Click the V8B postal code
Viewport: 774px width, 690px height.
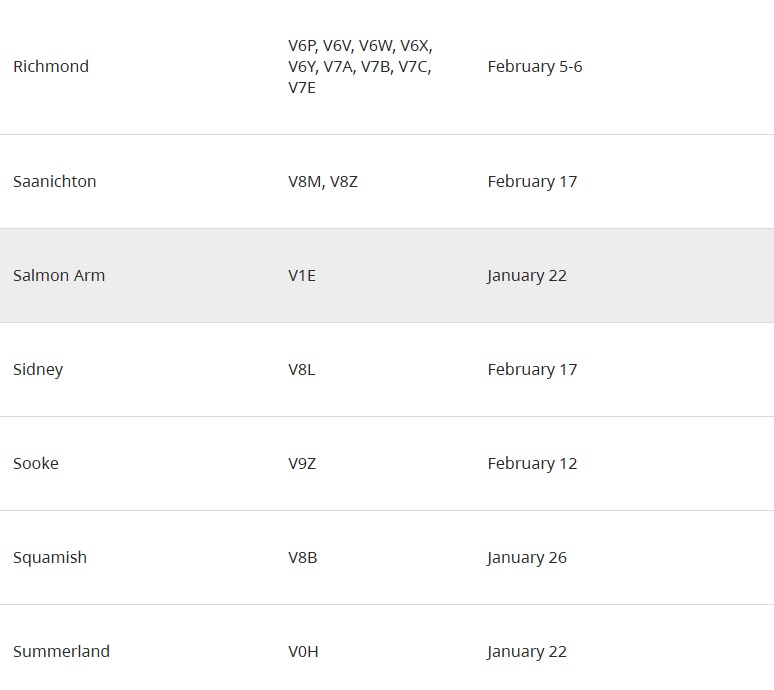click(x=303, y=558)
